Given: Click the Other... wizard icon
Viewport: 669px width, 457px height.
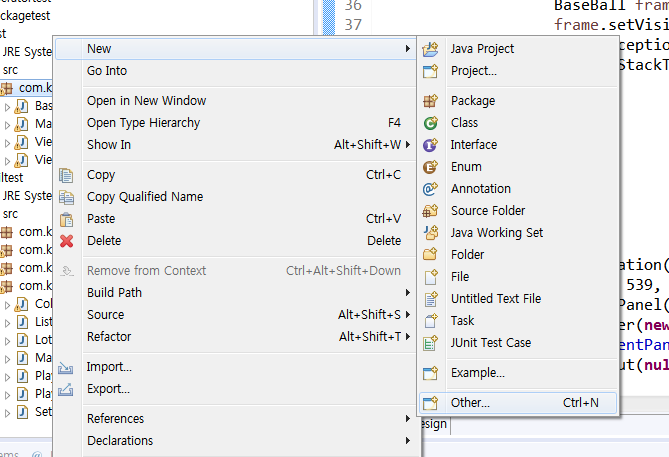Looking at the screenshot, I should (x=430, y=403).
